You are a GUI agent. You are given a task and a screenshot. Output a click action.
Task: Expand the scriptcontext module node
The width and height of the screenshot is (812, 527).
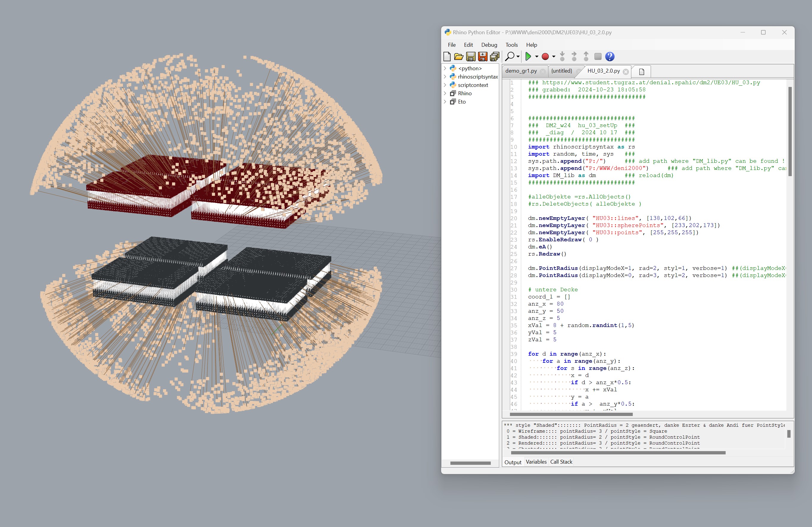tap(445, 85)
